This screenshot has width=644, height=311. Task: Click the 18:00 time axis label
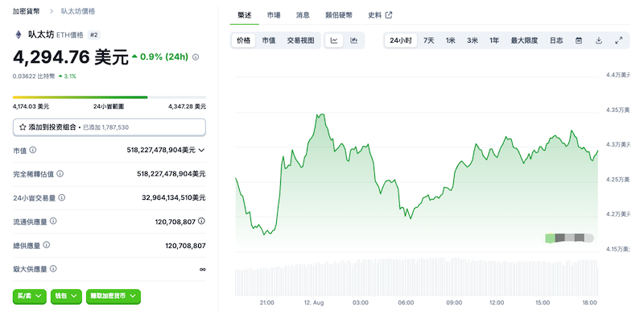point(590,303)
